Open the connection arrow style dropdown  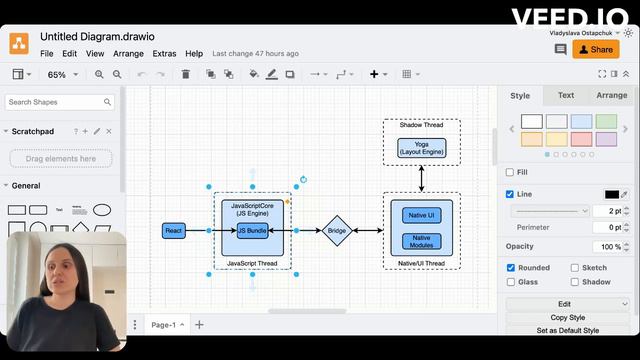[319, 74]
